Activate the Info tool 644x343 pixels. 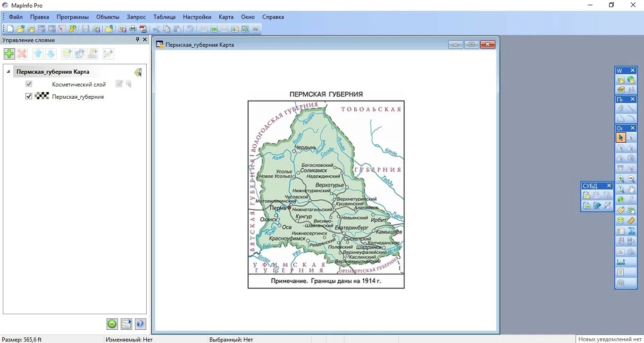[621, 200]
